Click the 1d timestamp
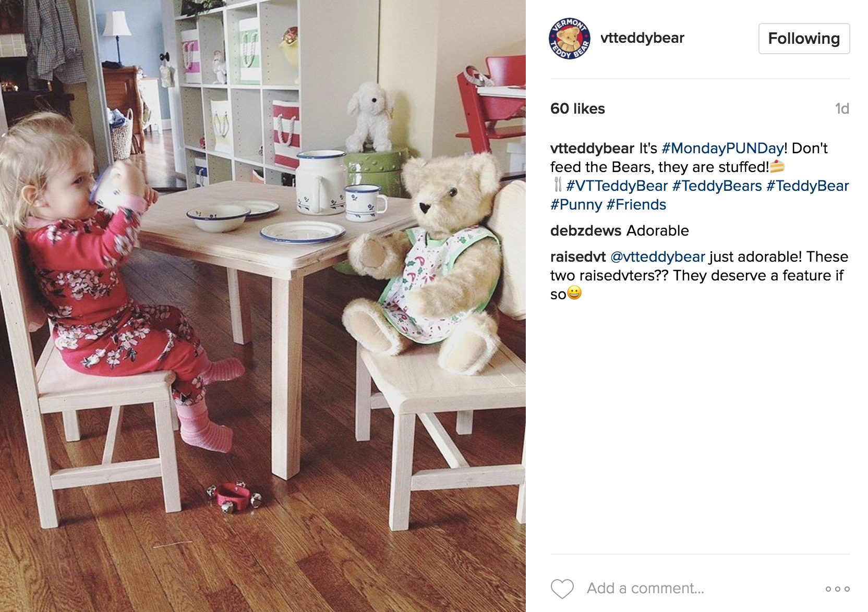868x612 pixels. (x=842, y=108)
